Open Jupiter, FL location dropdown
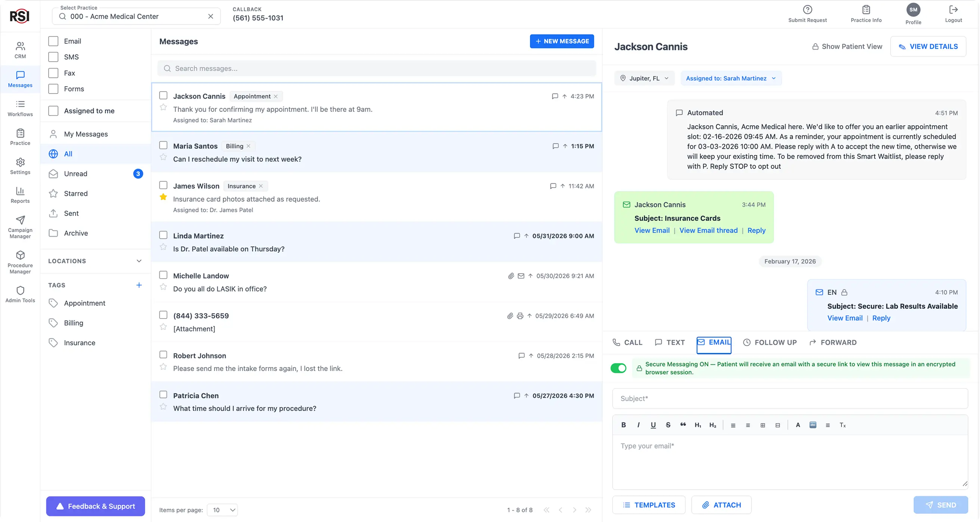Viewport: 980px width, 522px height. pyautogui.click(x=645, y=78)
